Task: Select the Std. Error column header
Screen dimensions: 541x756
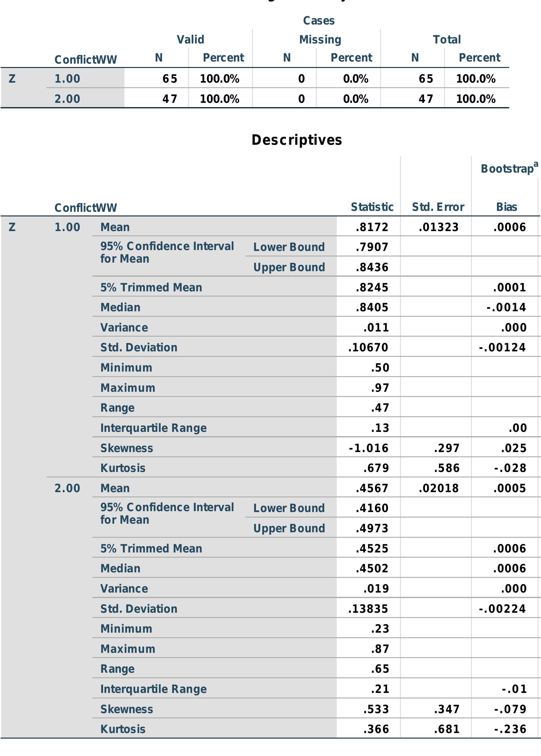Action: tap(438, 207)
